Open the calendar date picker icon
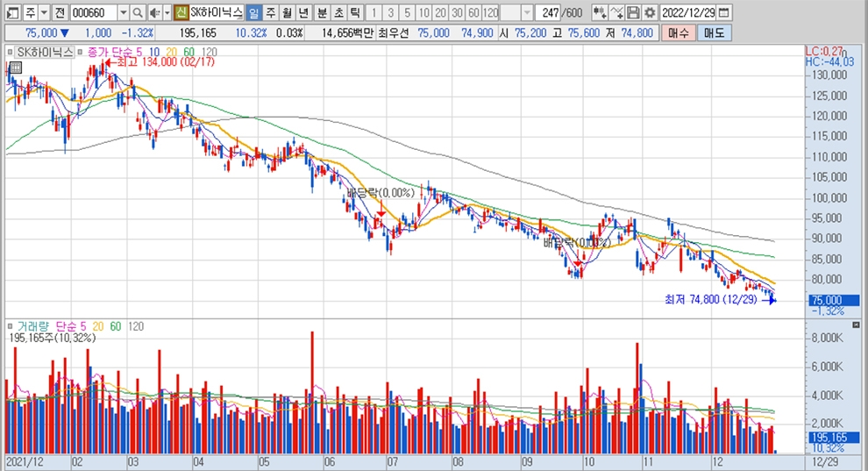Screen dimensions: 868x471 723,13
